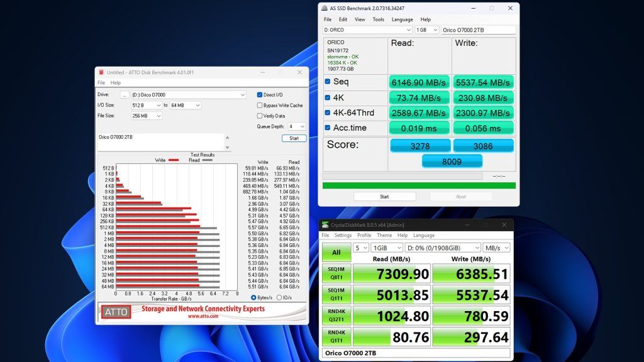This screenshot has width=644, height=362.
Task: Uncheck the 4K test in AS SSD
Action: pos(327,97)
